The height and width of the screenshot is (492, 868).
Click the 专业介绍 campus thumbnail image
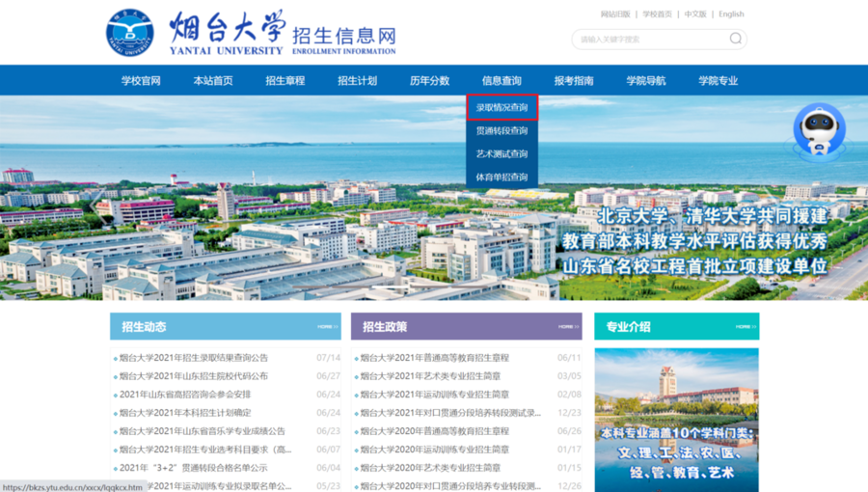676,417
